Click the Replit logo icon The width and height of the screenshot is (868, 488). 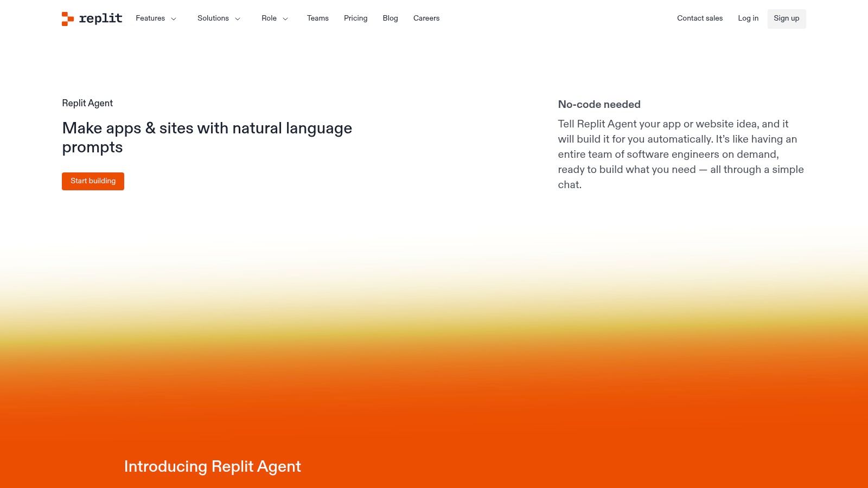68,19
